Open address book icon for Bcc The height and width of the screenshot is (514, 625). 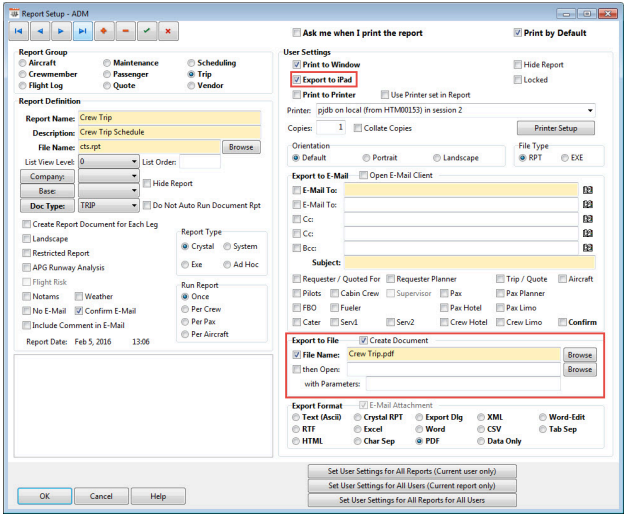click(588, 248)
